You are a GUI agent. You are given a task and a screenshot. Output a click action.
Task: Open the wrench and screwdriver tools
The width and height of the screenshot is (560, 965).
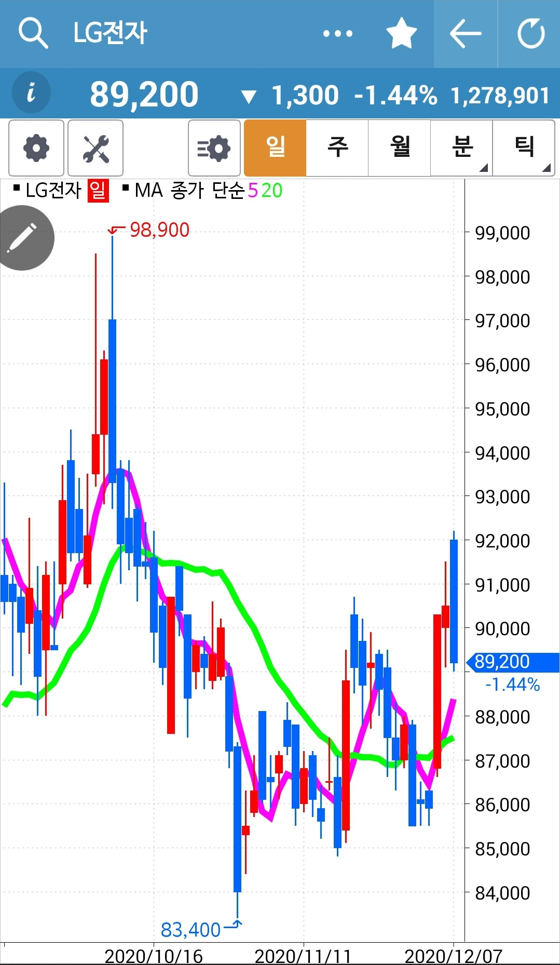click(95, 148)
